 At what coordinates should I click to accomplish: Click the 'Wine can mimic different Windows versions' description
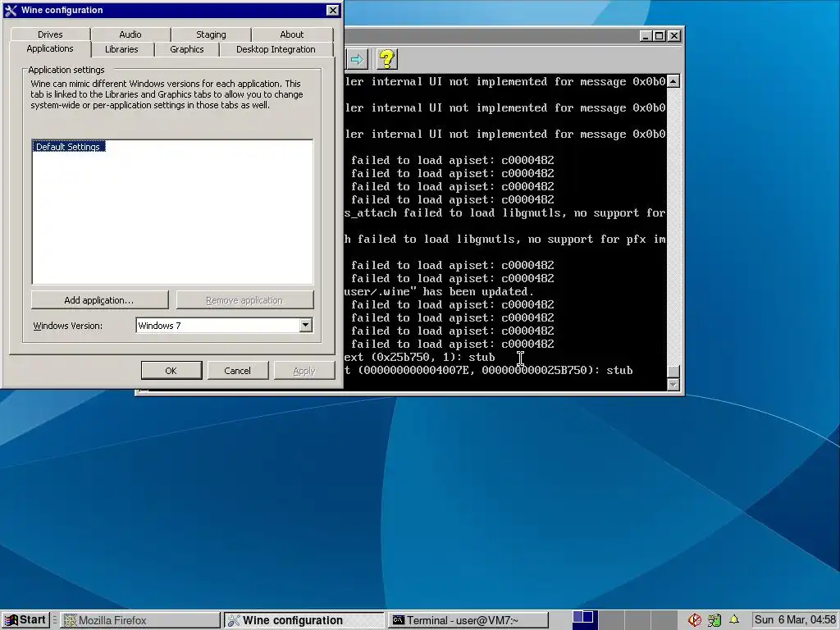click(x=167, y=94)
